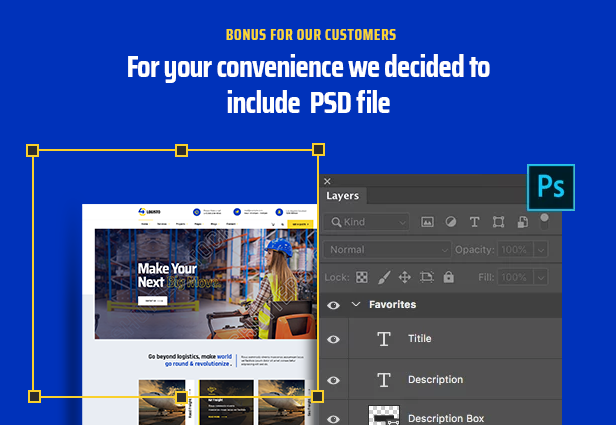Hide the Favorites group
The width and height of the screenshot is (616, 425).
click(334, 305)
